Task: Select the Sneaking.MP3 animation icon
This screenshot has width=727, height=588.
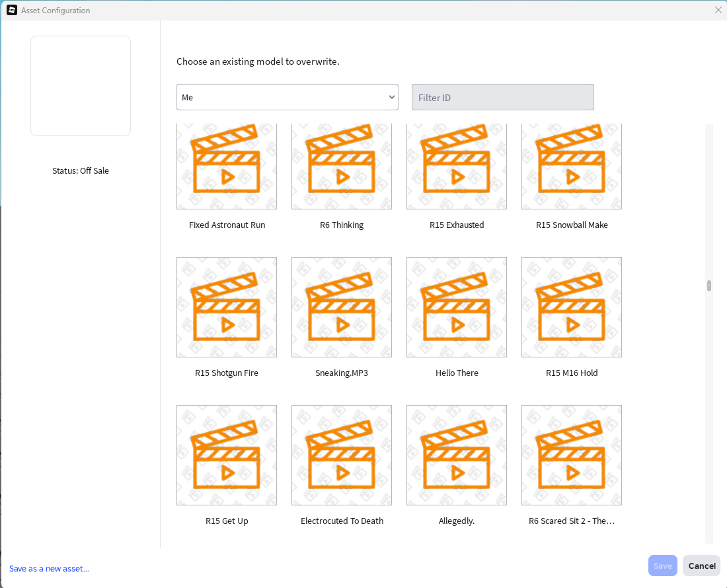Action: coord(342,307)
